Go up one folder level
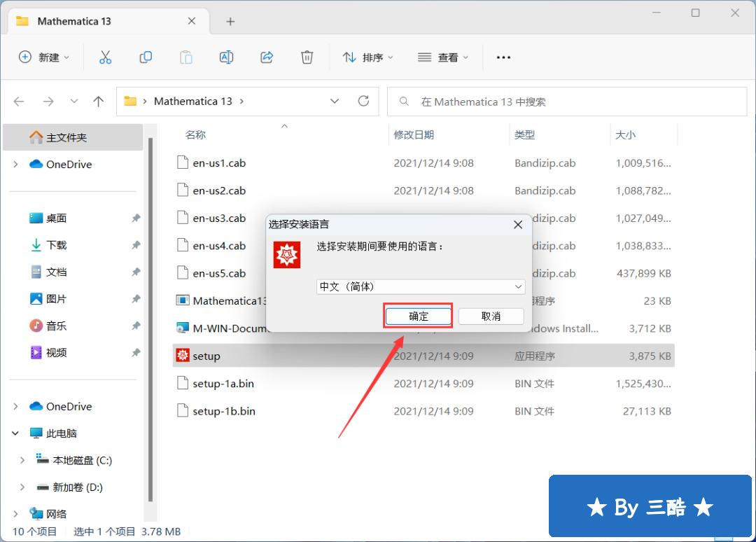This screenshot has width=756, height=542. (99, 102)
